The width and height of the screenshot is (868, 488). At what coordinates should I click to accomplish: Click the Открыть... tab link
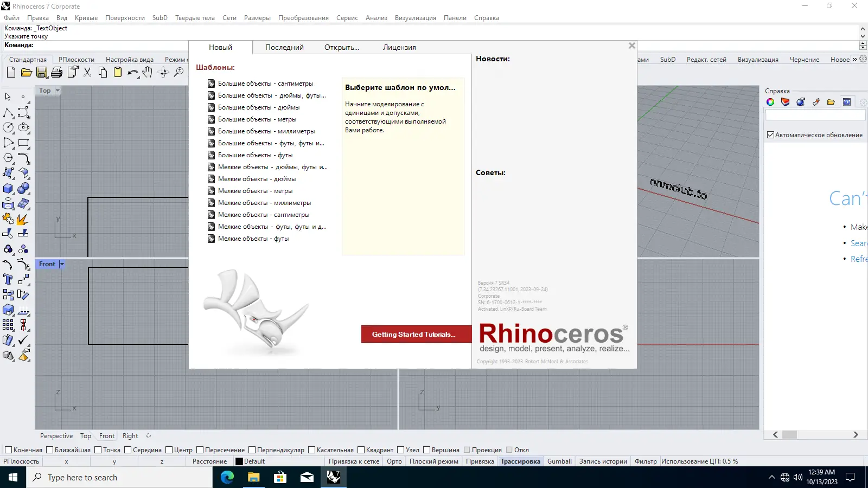[342, 47]
